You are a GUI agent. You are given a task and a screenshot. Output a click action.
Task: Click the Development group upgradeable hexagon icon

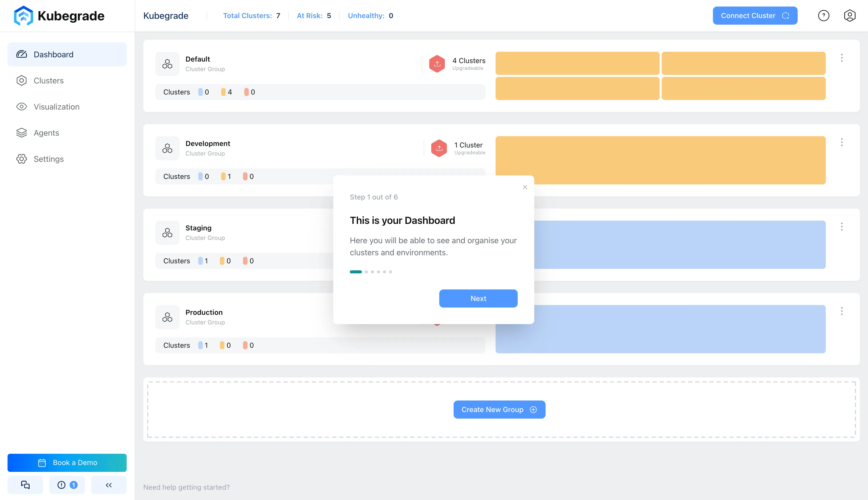[x=439, y=148]
